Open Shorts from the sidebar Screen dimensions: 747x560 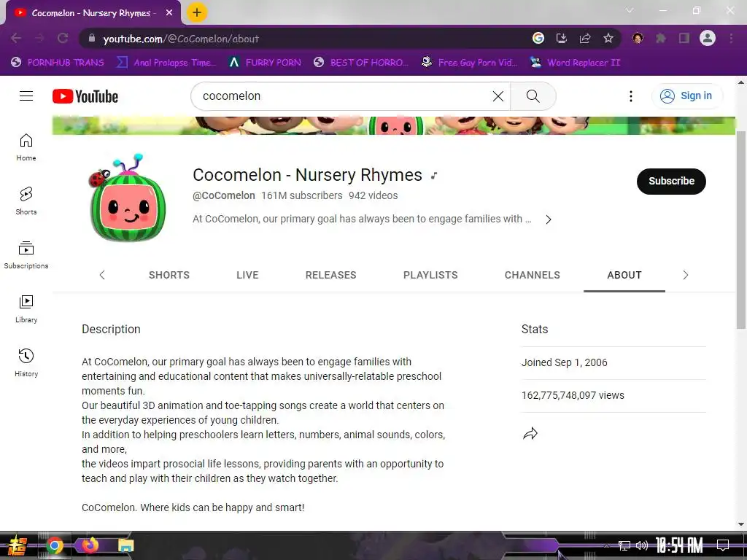point(26,201)
